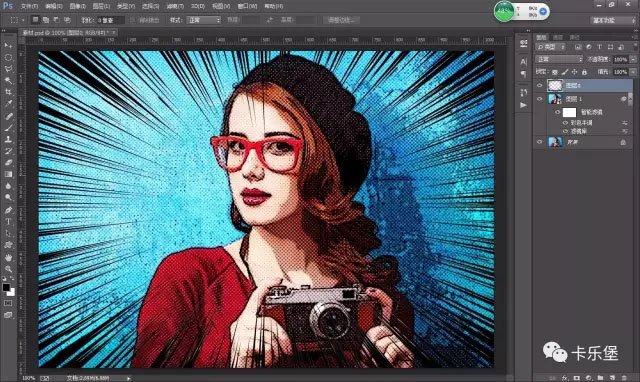The width and height of the screenshot is (640, 382).
Task: Select the History Brush tool
Action: point(8,151)
